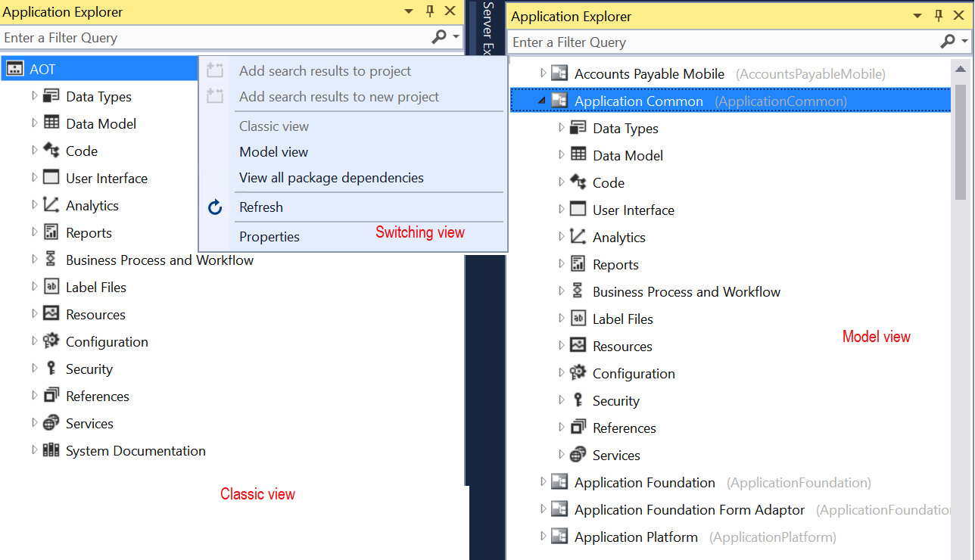The image size is (975, 560).
Task: Click the User Interface icon under Application Common
Action: point(578,210)
